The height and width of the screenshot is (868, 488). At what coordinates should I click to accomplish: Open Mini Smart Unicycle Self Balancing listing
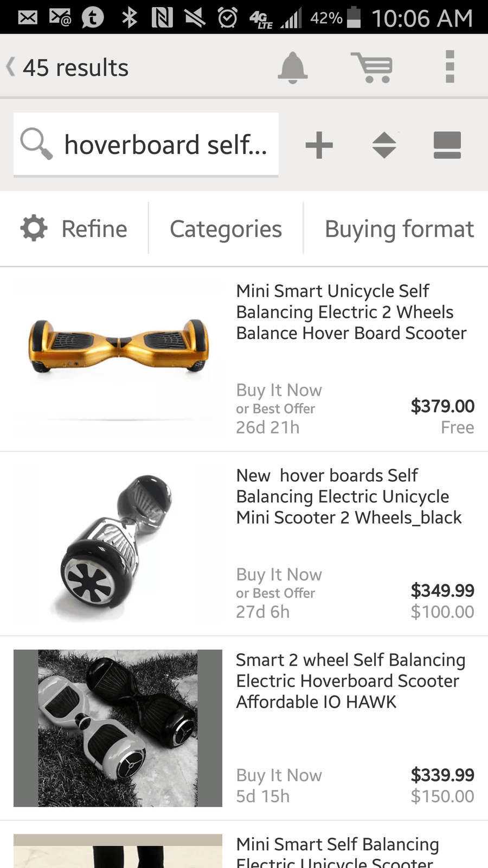[351, 312]
